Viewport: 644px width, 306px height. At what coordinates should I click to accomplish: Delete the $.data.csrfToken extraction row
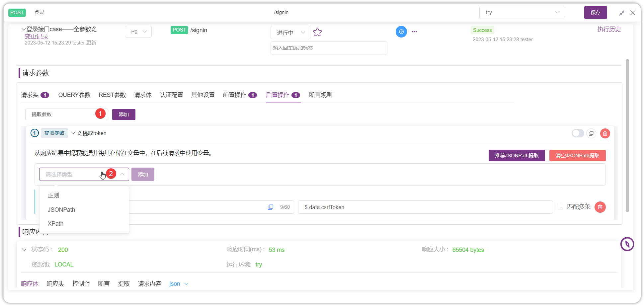click(x=600, y=207)
